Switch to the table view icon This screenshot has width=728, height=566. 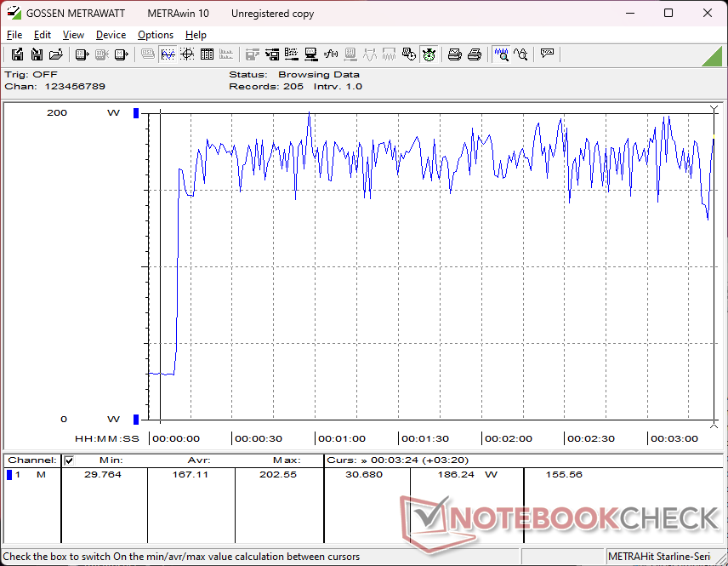(207, 54)
